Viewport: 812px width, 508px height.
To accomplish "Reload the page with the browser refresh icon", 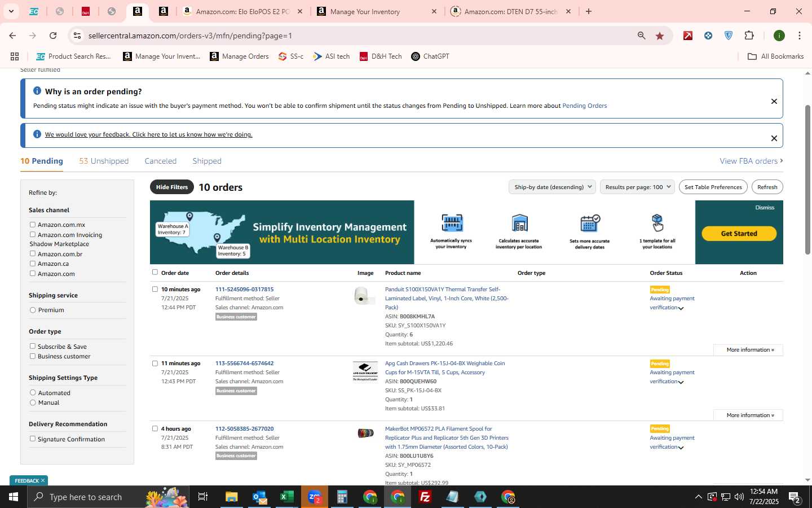I will coord(53,36).
